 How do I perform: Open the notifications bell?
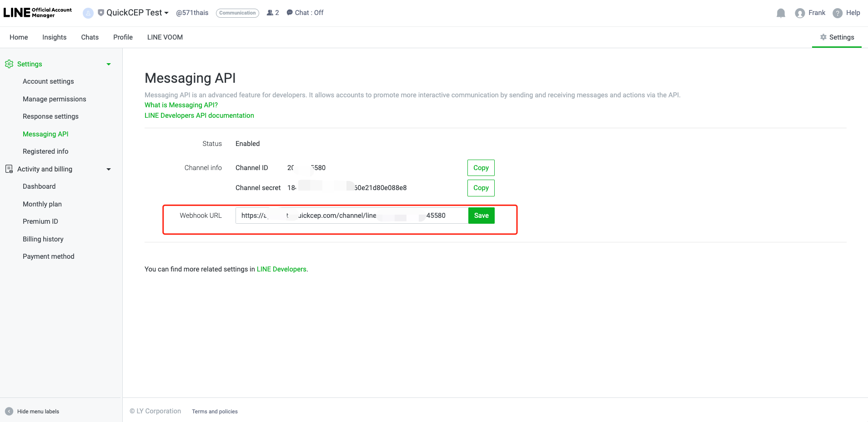781,13
